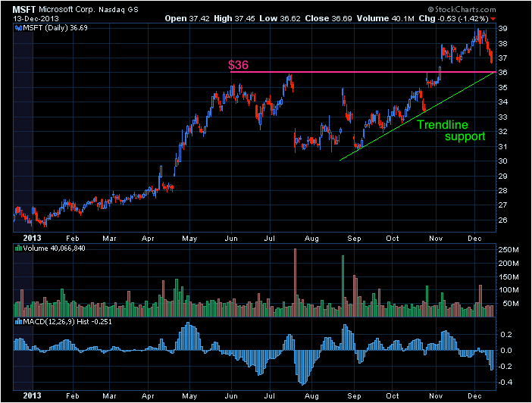Click the -0.2 MACD axis label
Viewport: 532px width, 403px height.
(x=505, y=367)
